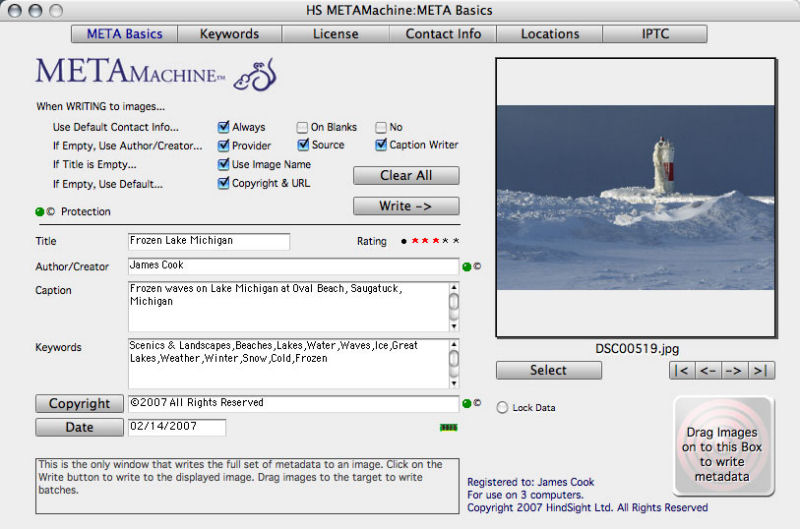Click green protection dot beside Author/Creator field
The height and width of the screenshot is (529, 800).
pyautogui.click(x=466, y=267)
